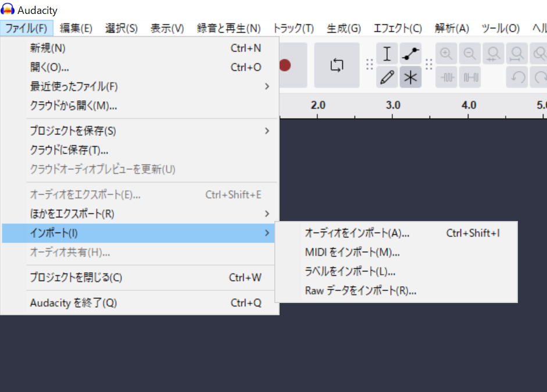This screenshot has width=547, height=392.
Task: Choose Raw データをインポート(R)... submenu item
Action: pos(396,290)
